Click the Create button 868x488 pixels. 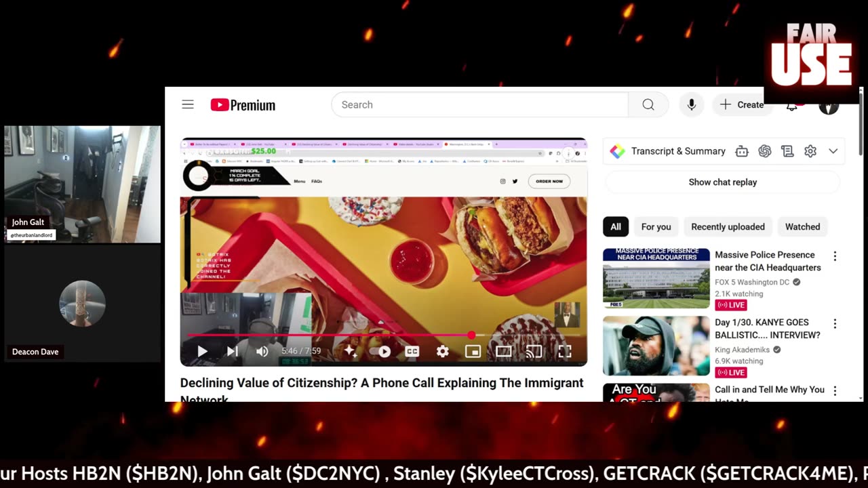[742, 104]
